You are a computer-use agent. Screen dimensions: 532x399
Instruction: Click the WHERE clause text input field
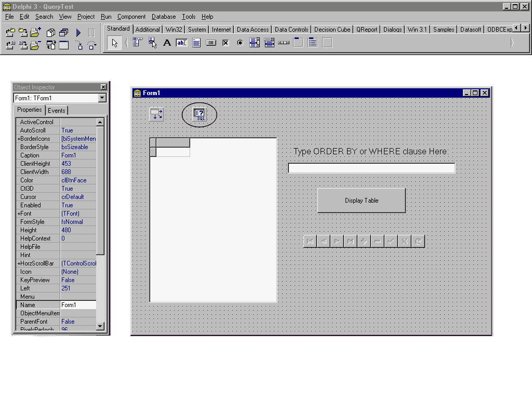tap(371, 168)
